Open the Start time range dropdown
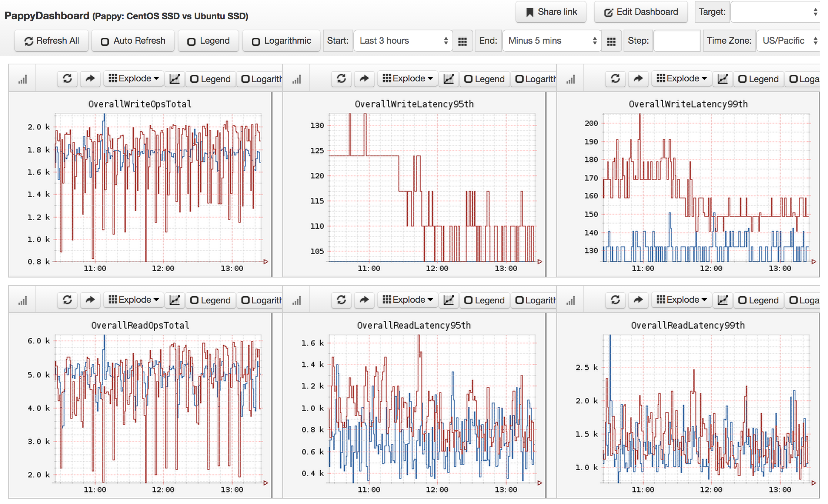This screenshot has width=828, height=504. 403,41
